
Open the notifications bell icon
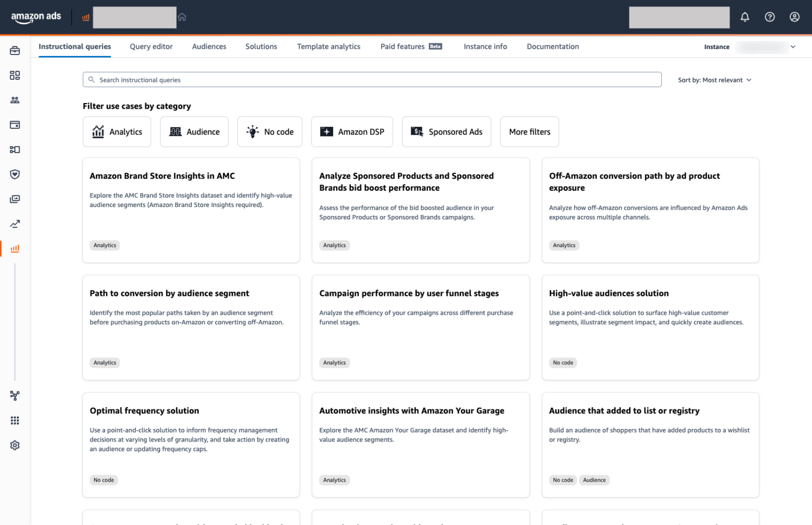coord(745,17)
